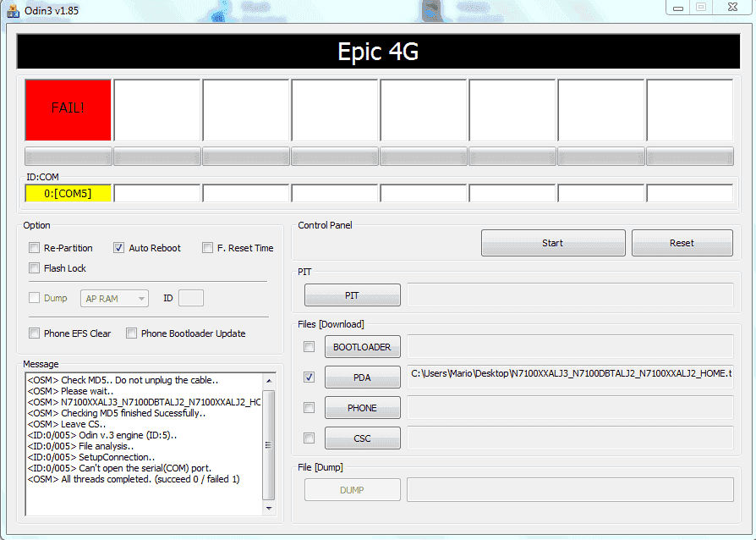Enable the Re-Partition checkbox
Image resolution: width=756 pixels, height=540 pixels.
(x=34, y=248)
